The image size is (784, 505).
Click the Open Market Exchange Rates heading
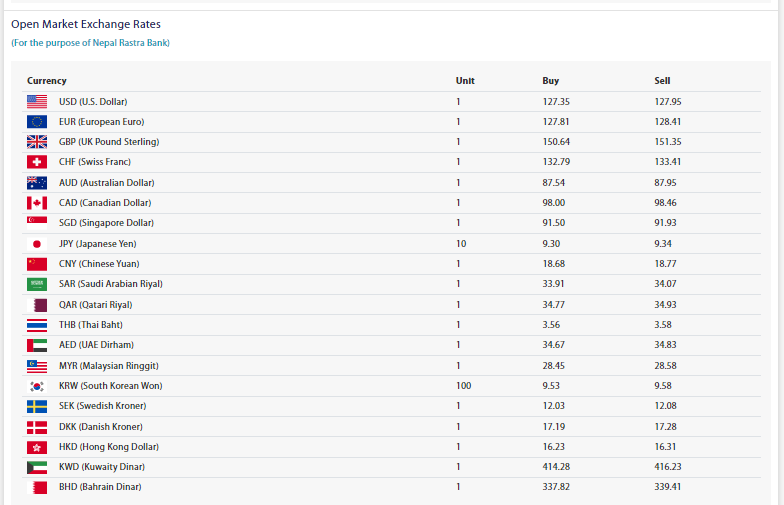click(86, 24)
